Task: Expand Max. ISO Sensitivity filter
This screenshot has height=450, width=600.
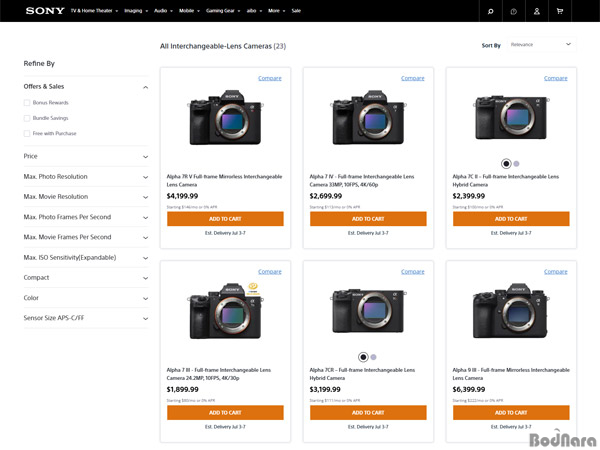Action: pyautogui.click(x=86, y=258)
